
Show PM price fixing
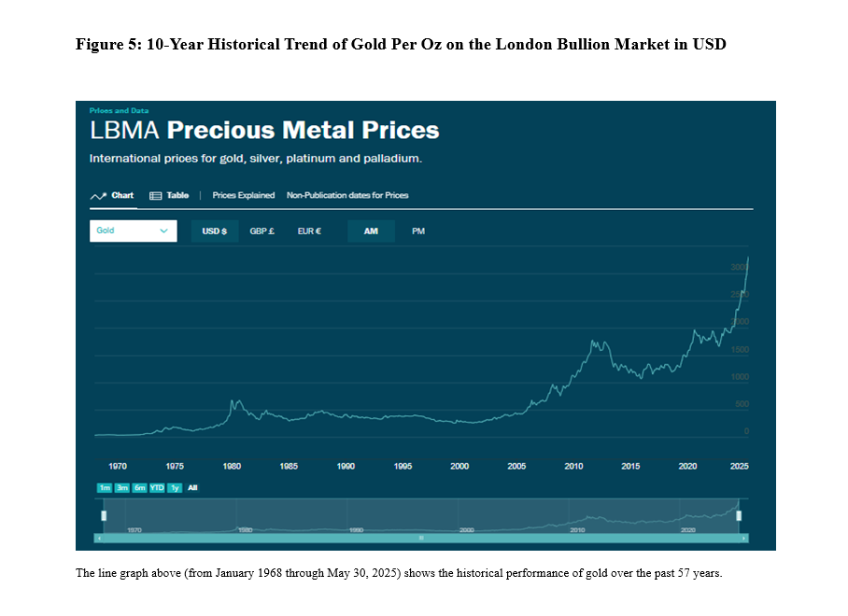(418, 231)
